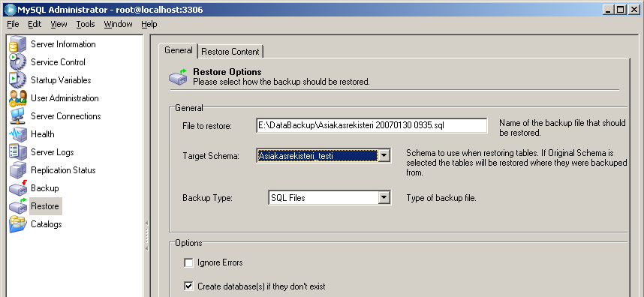The width and height of the screenshot is (644, 297).
Task: Click the File to restore path field
Action: pos(372,125)
